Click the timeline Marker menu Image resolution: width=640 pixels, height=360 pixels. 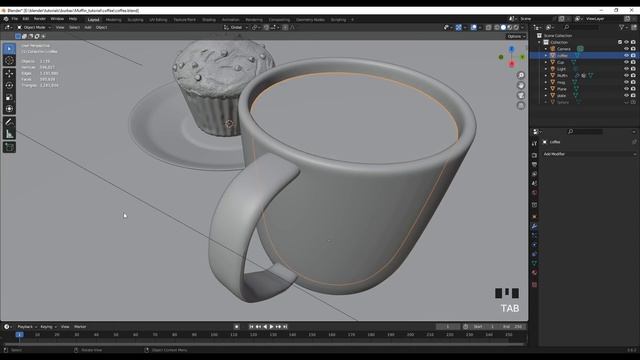coord(80,327)
